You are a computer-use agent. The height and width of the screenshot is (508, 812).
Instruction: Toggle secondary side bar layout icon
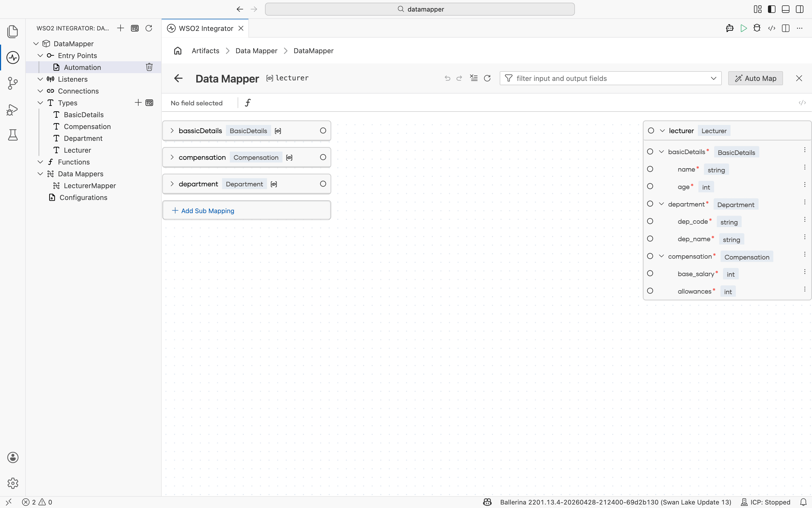pos(800,9)
